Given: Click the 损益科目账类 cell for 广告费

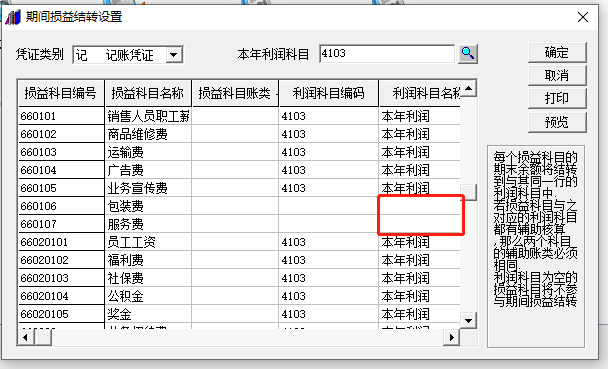Looking at the screenshot, I should tap(235, 170).
